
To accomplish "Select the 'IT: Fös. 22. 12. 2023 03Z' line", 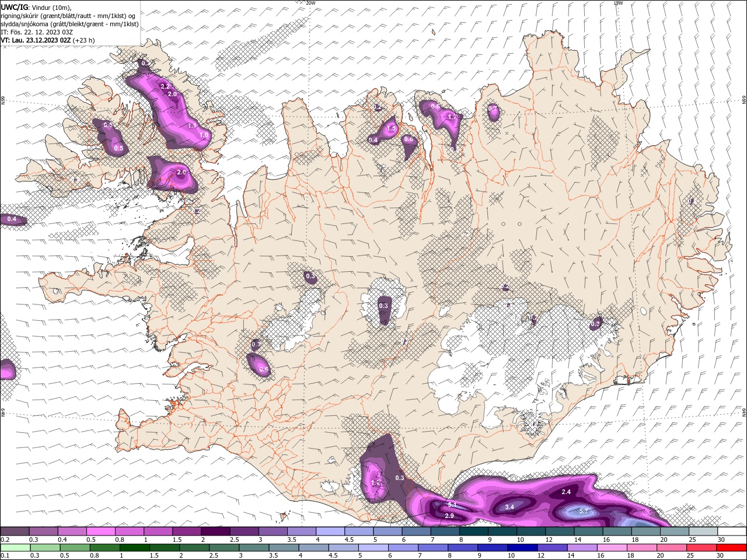I will click(37, 32).
